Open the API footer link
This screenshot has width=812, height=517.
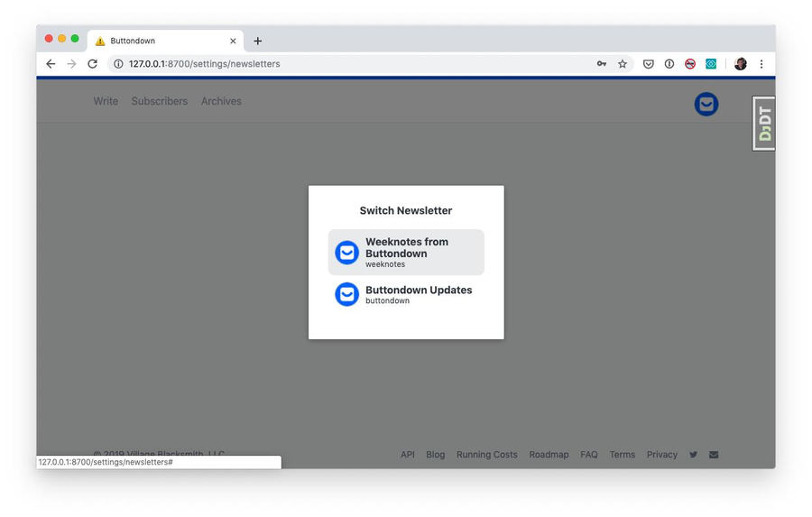408,455
